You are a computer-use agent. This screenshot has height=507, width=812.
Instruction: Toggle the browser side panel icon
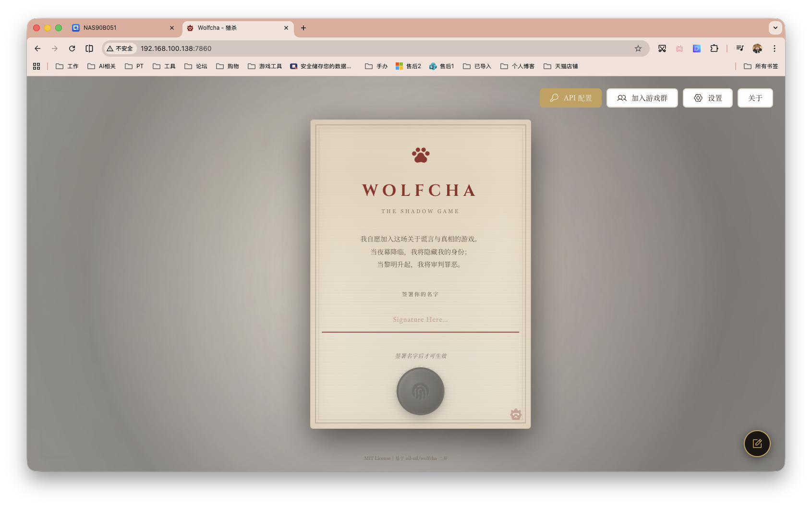pos(89,48)
